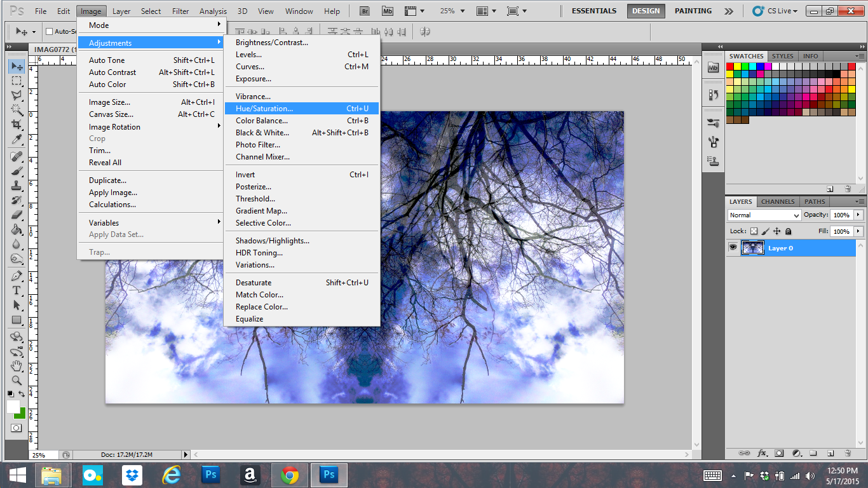Open the 25% zoom level dropdown
Viewport: 868px width, 488px height.
pyautogui.click(x=452, y=11)
